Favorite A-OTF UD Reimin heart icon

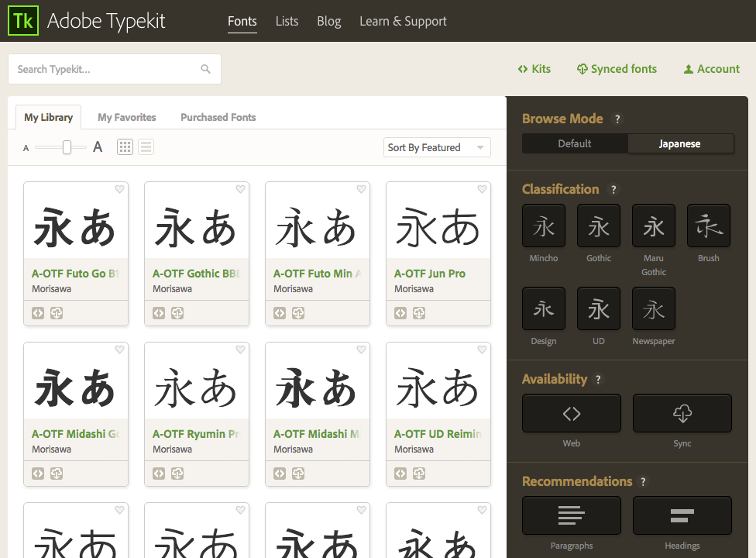482,350
